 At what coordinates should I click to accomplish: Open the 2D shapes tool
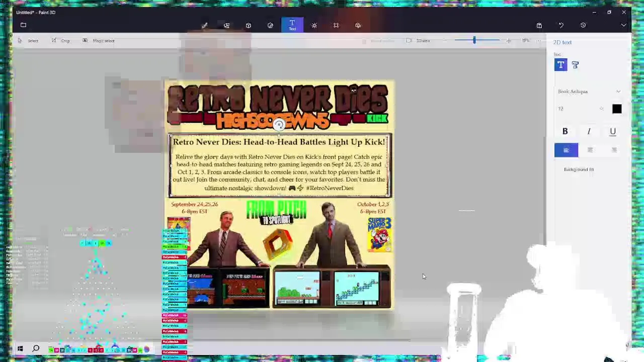(x=226, y=25)
